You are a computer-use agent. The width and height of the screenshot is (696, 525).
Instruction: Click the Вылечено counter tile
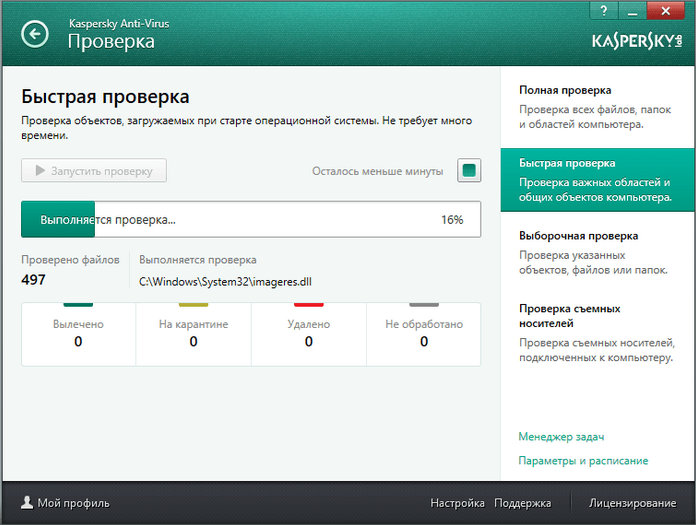tap(78, 334)
